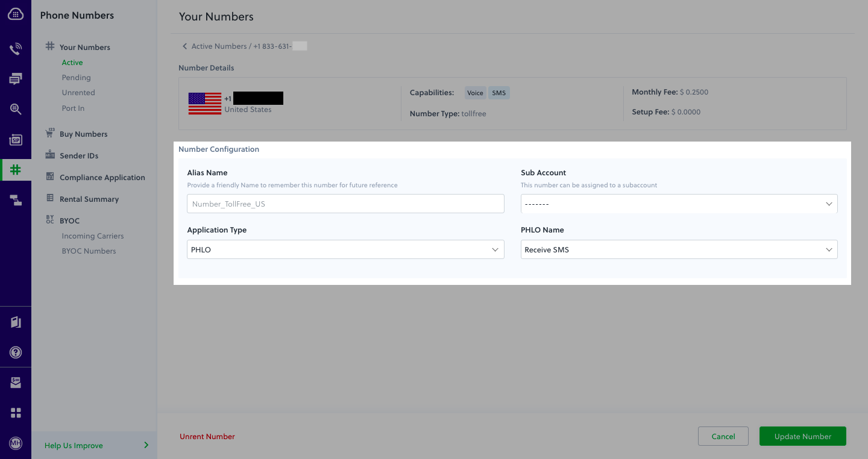
Task: Change the Application Type dropdown
Action: (x=345, y=249)
